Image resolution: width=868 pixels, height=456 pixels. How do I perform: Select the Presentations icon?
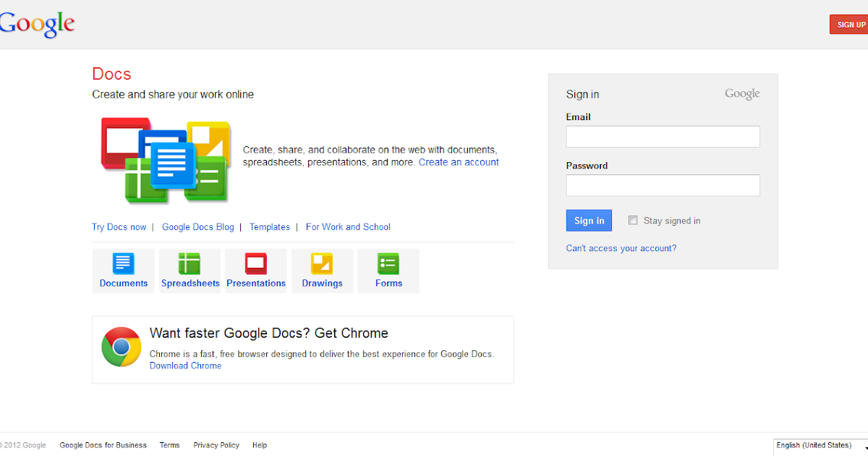click(x=256, y=263)
